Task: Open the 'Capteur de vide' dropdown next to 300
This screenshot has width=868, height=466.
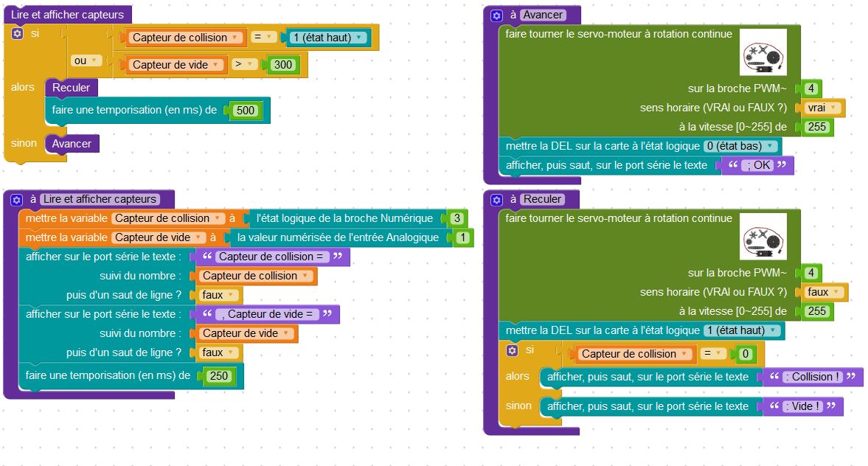Action: click(x=177, y=65)
